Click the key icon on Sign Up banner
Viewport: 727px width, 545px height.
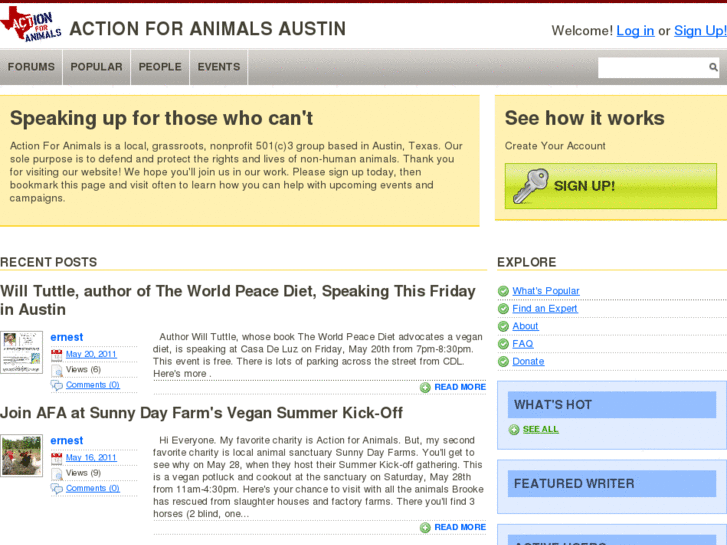530,186
